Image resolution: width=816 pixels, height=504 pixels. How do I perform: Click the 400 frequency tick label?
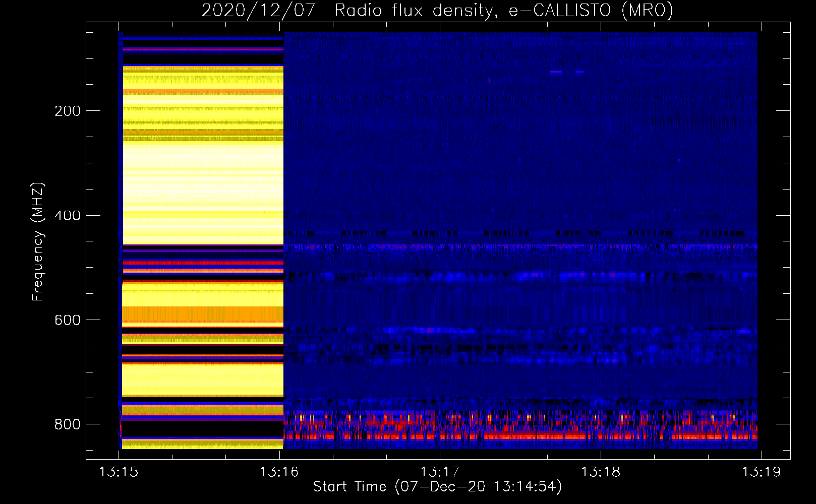(x=67, y=216)
